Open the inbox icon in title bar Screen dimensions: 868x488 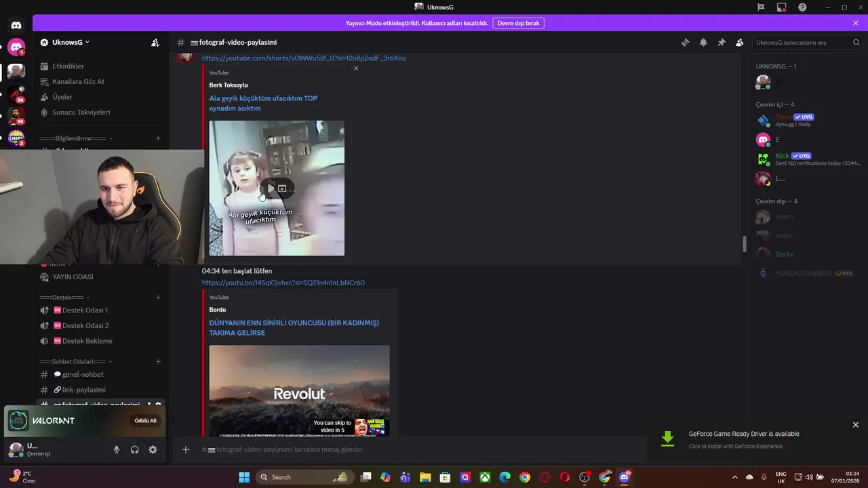point(782,7)
